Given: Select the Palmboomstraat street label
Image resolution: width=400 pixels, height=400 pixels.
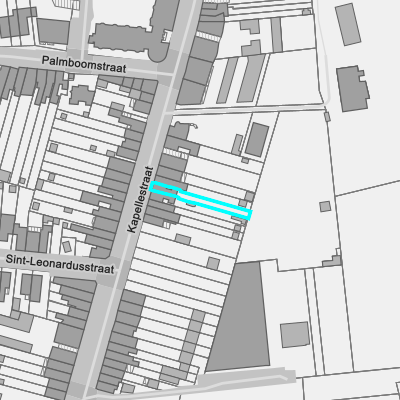Looking at the screenshot, I should [84, 64].
